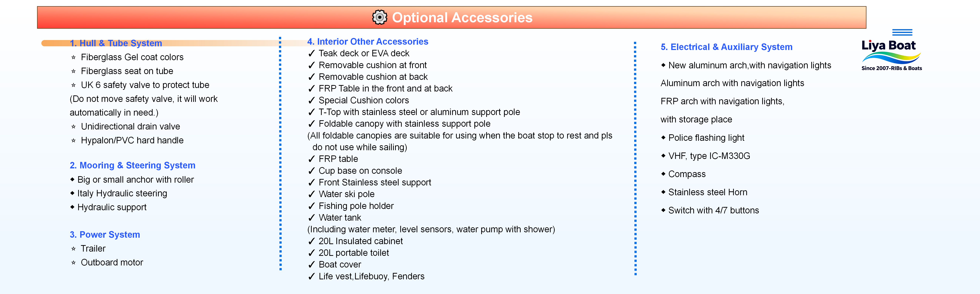The height and width of the screenshot is (294, 980).
Task: Click the Since 2007-RIBs & Boats tagline
Action: [x=891, y=69]
